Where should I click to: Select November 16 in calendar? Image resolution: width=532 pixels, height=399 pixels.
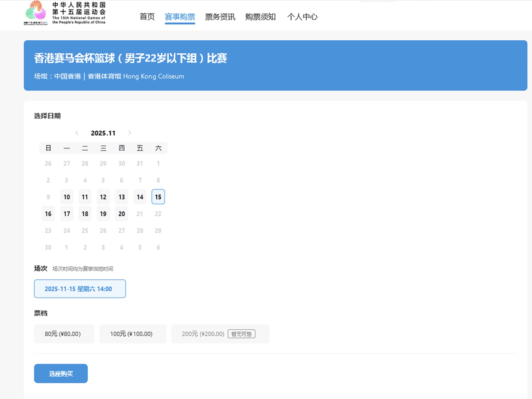pyautogui.click(x=48, y=214)
